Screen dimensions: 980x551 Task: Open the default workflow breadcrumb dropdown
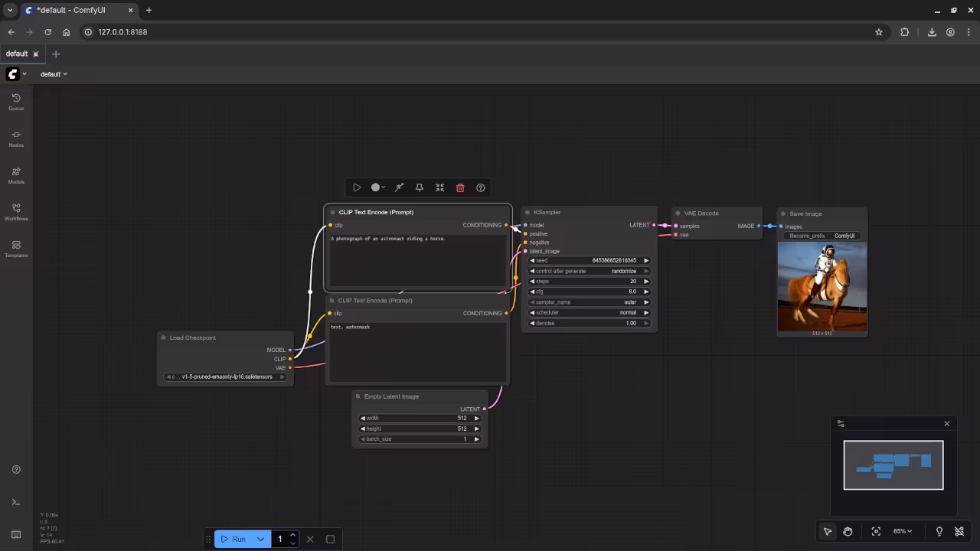[x=54, y=74]
